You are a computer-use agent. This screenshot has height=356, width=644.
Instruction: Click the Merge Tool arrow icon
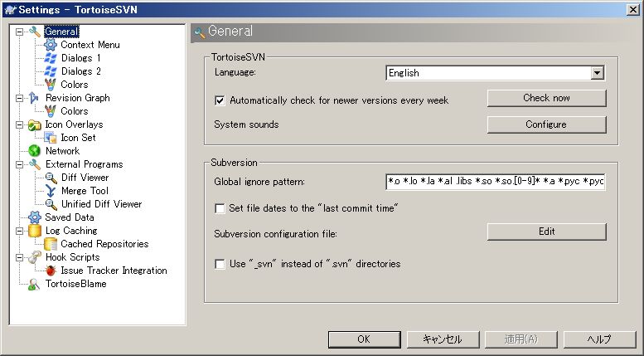tap(51, 191)
